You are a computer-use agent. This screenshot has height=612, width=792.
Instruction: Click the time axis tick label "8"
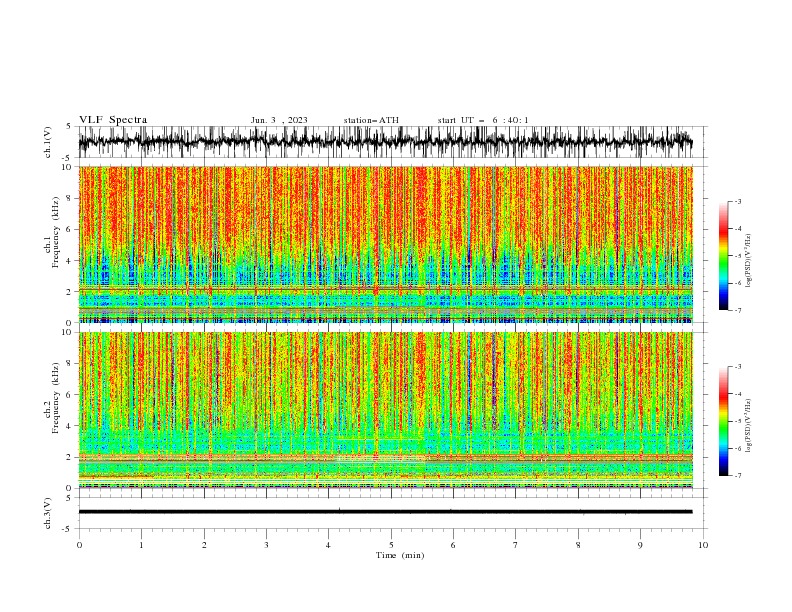tap(578, 545)
